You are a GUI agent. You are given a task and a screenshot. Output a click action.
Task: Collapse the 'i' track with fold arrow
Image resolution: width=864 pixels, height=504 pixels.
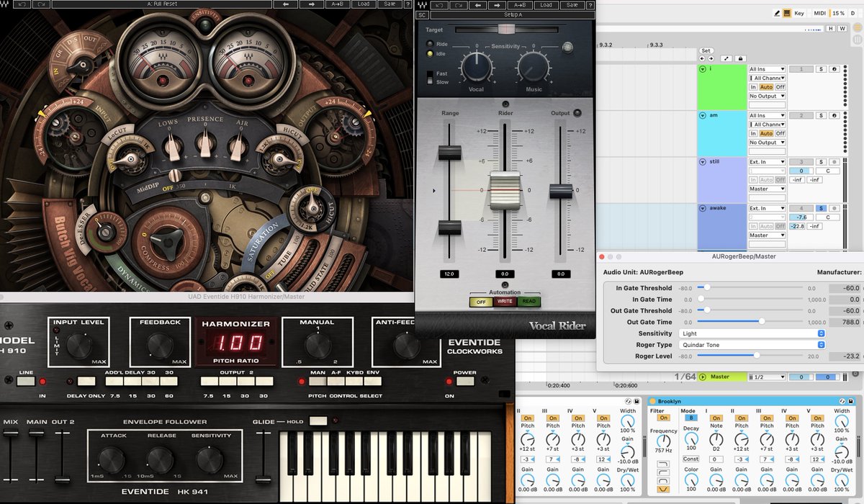click(703, 69)
